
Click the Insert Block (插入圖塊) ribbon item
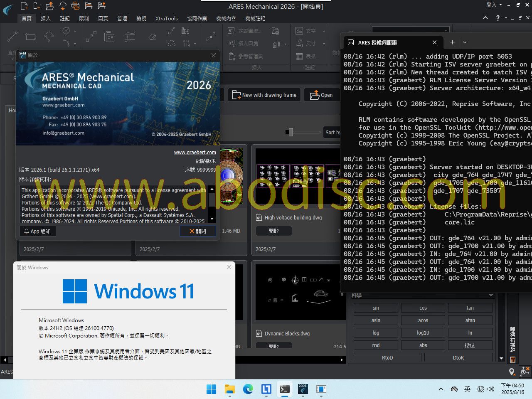coord(243,43)
